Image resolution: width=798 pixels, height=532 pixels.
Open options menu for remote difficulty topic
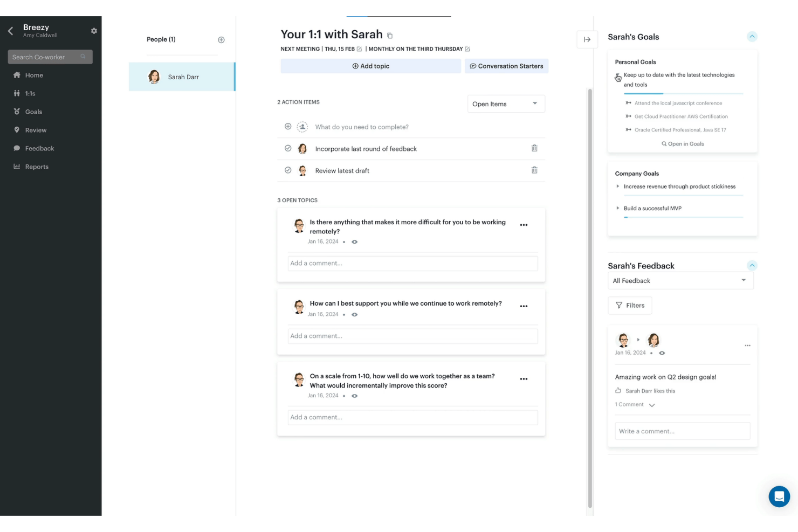(524, 225)
